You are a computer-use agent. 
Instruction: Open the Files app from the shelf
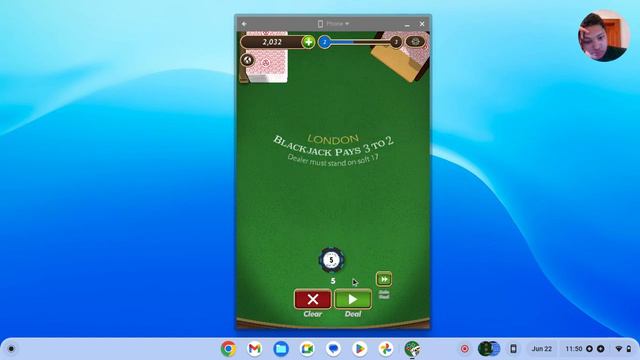(281, 349)
